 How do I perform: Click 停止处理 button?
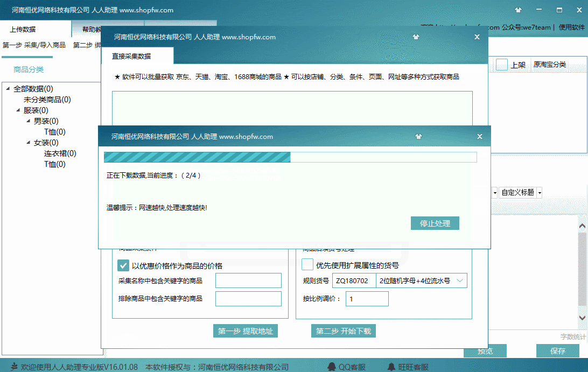click(435, 223)
